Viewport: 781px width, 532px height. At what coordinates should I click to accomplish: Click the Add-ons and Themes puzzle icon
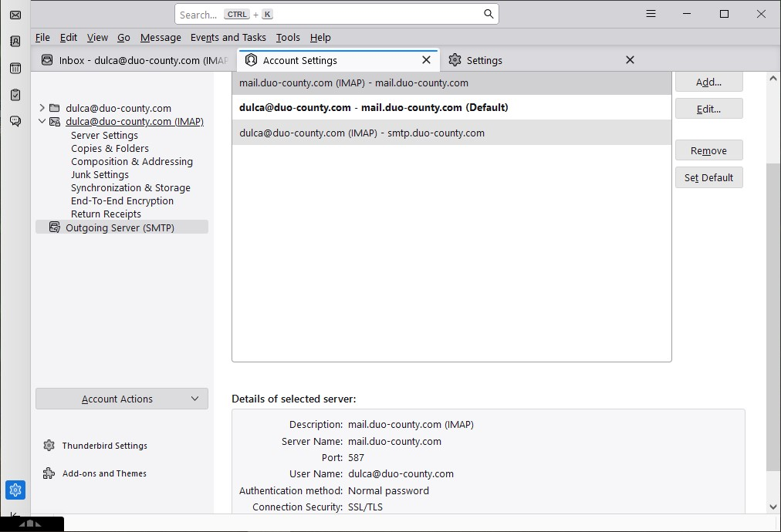[x=49, y=473]
